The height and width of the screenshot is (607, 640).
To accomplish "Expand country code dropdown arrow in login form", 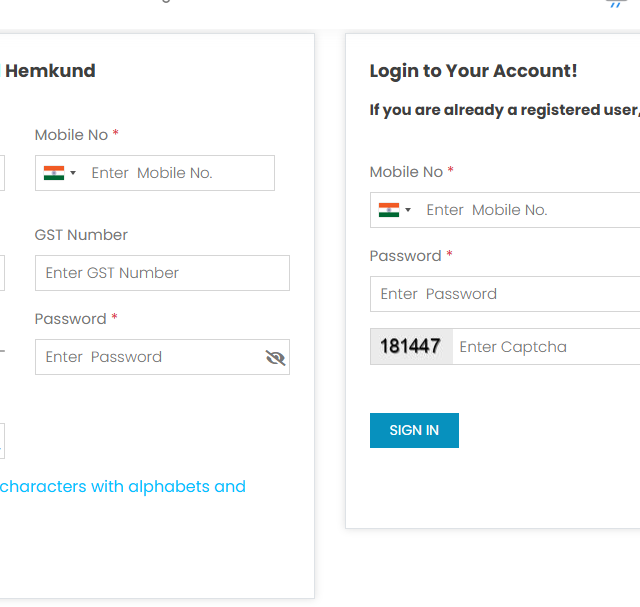I will (408, 210).
